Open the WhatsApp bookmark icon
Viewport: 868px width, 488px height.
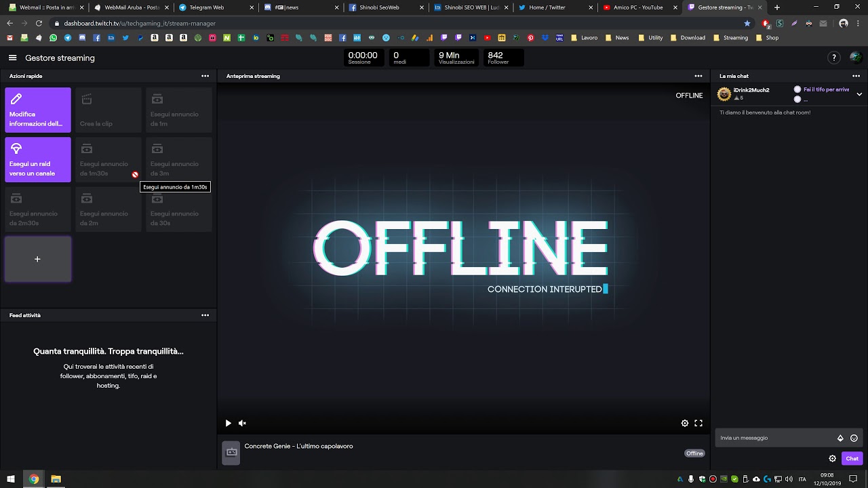coord(54,38)
